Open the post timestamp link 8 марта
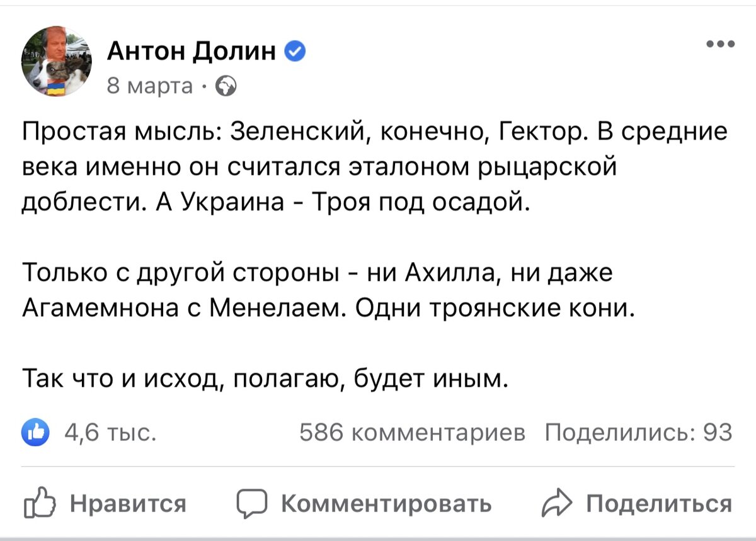756x541 pixels. click(x=149, y=86)
